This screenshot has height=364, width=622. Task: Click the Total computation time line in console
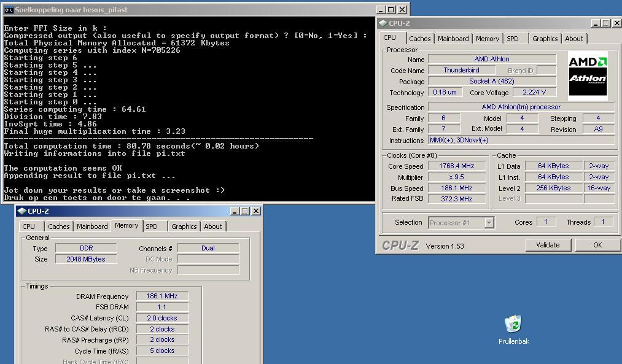[131, 146]
